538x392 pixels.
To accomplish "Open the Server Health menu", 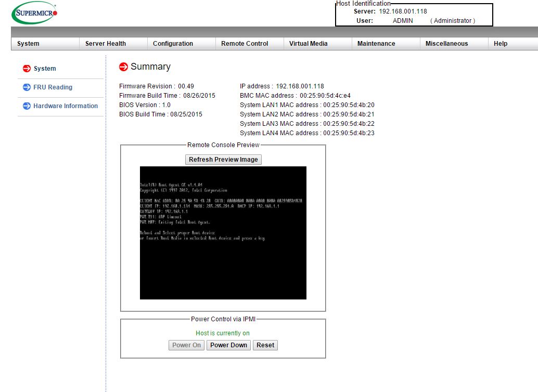I will coord(106,44).
